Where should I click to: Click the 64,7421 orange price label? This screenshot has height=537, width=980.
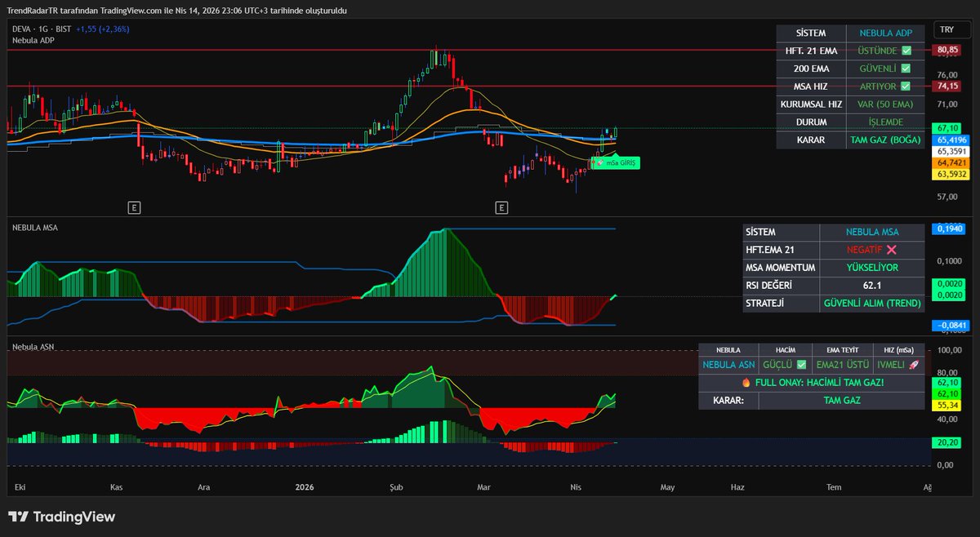pos(951,163)
